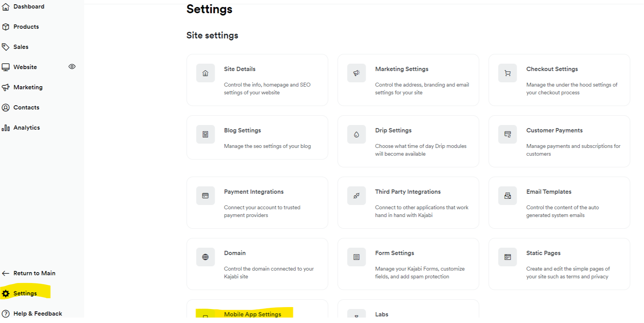Viewport: 644px width, 323px height.
Task: Preview website using the eye icon
Action: tap(72, 67)
